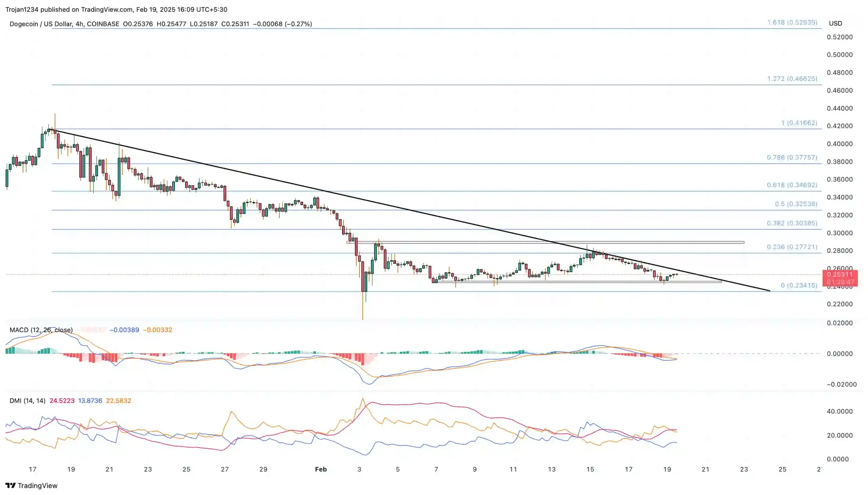Click the Fibonacci label 0.382 (0.30385)
Image resolution: width=868 pixels, height=495 pixels.
click(x=792, y=223)
